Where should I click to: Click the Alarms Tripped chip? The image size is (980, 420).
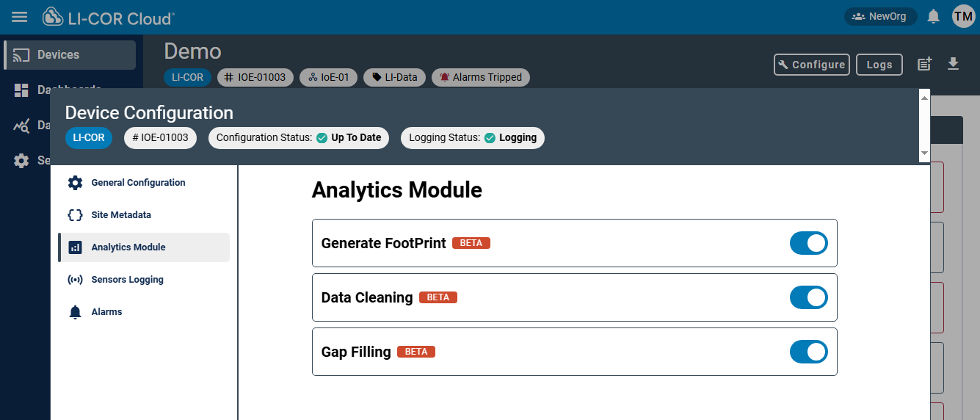(x=480, y=77)
